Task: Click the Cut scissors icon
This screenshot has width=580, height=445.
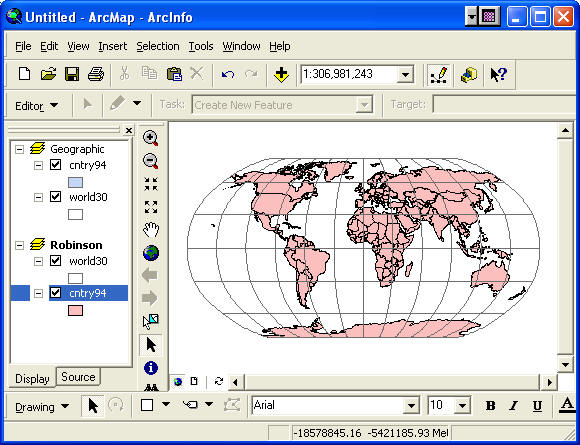Action: coord(124,74)
